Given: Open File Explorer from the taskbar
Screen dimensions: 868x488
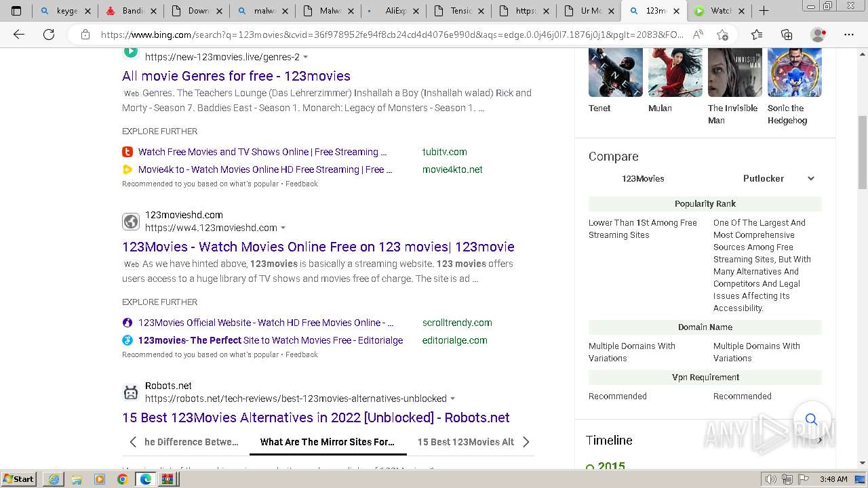Looking at the screenshot, I should tap(76, 479).
